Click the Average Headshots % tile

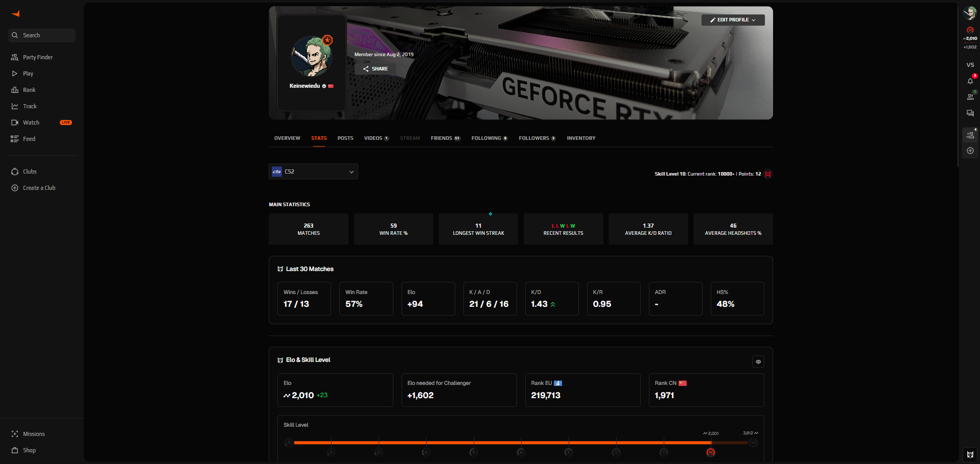pos(733,229)
